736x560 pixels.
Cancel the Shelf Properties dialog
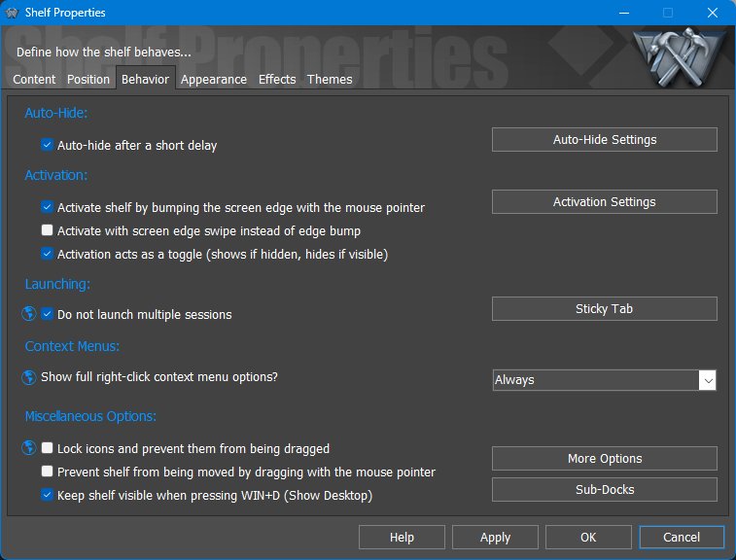(682, 537)
